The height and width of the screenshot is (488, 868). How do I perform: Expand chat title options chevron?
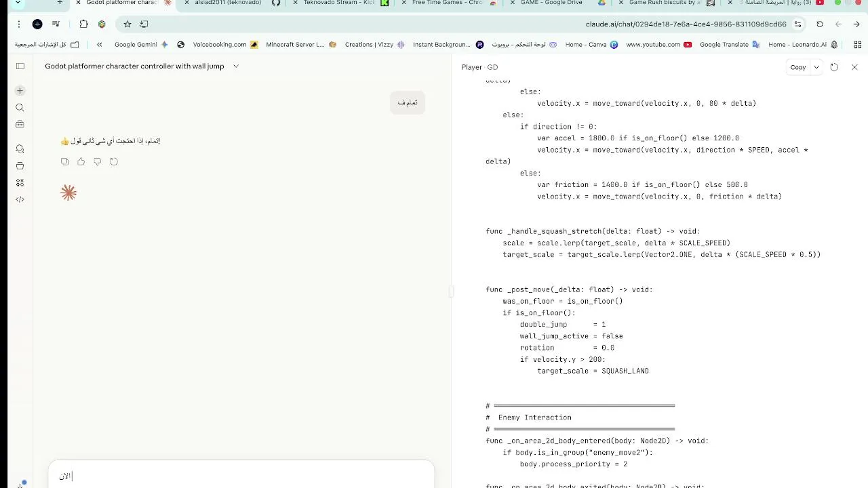coord(236,66)
